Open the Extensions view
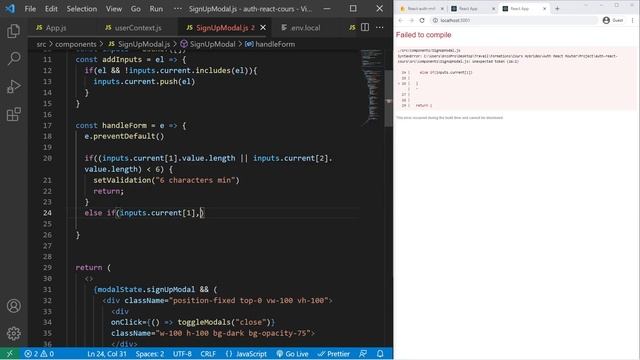The image size is (640, 360). (13, 114)
